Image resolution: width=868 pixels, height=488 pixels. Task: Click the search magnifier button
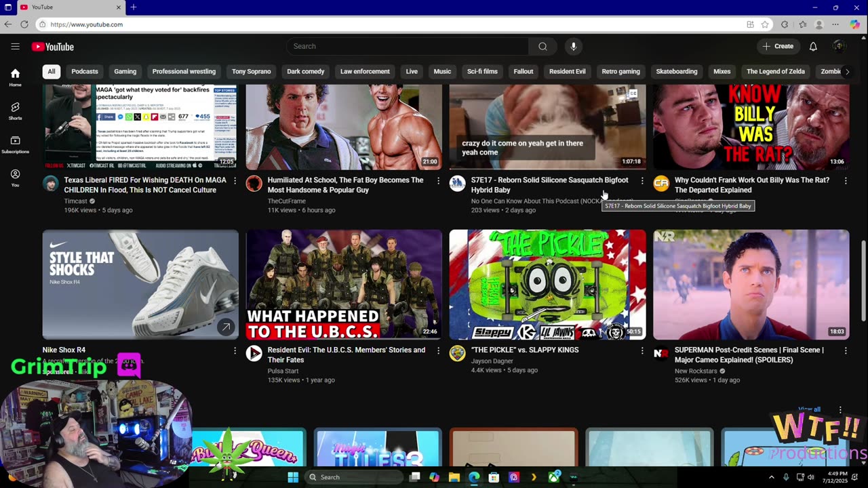pos(542,46)
